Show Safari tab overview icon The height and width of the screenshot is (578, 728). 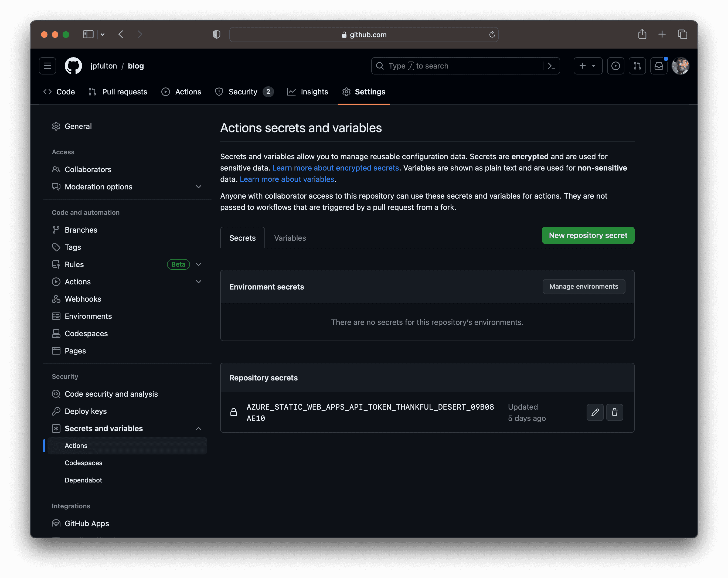tap(682, 35)
